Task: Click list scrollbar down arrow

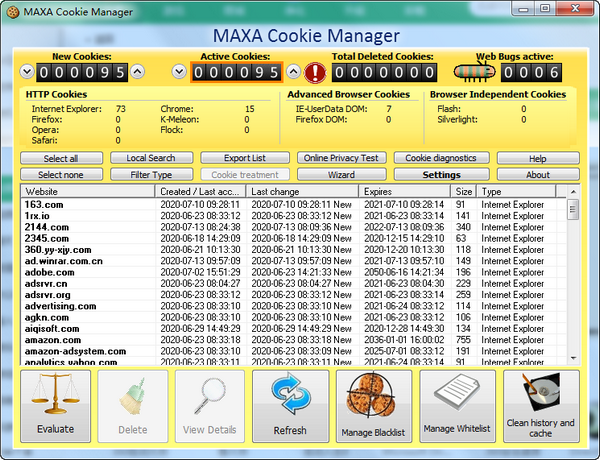Action: coord(573,358)
